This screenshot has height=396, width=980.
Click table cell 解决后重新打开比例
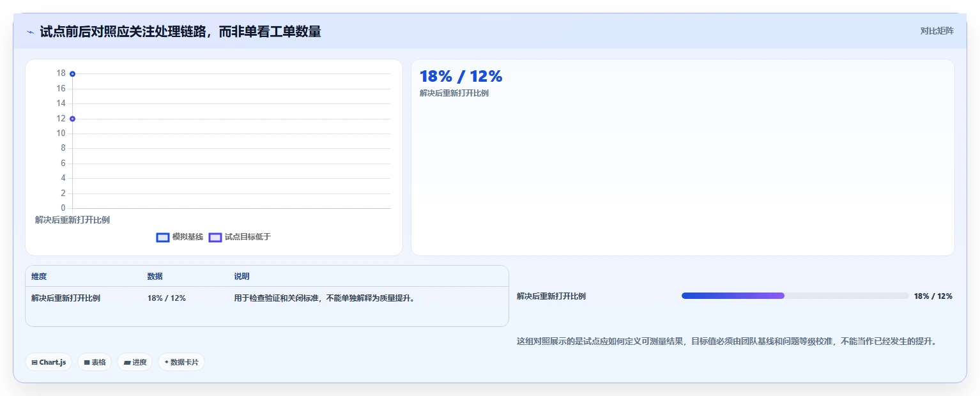pos(66,298)
